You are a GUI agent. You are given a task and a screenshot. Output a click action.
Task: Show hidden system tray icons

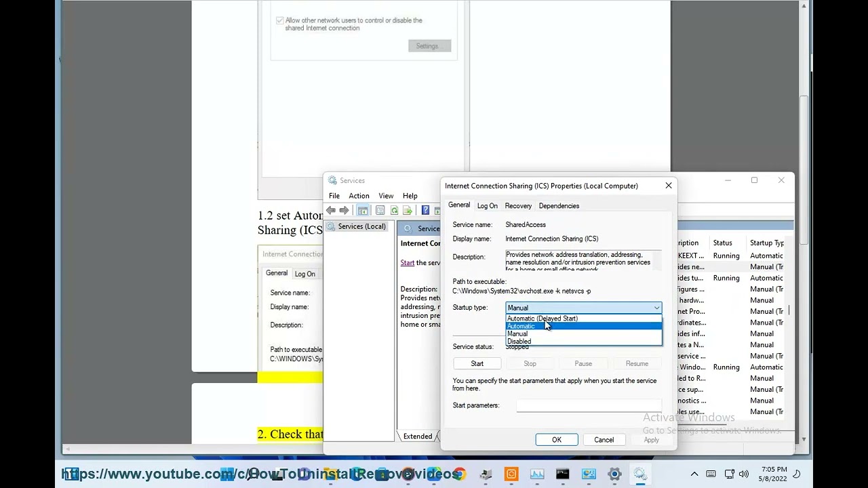coord(694,474)
